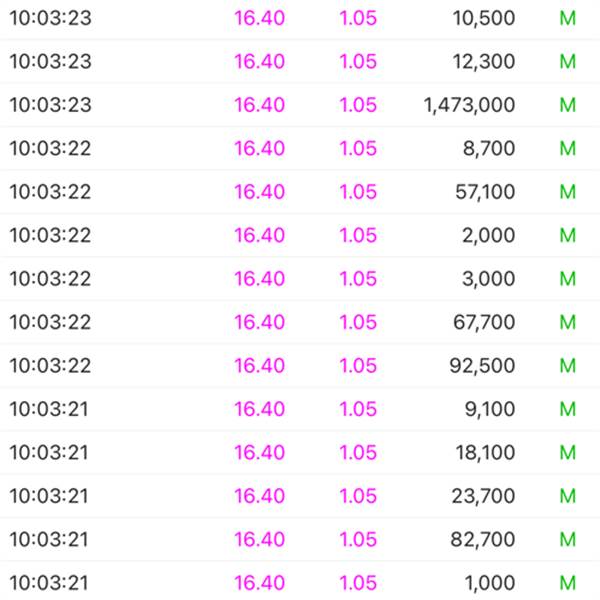Viewport: 600px width, 600px height.
Task: Select the trade with 3,000 volume
Action: tap(300, 279)
